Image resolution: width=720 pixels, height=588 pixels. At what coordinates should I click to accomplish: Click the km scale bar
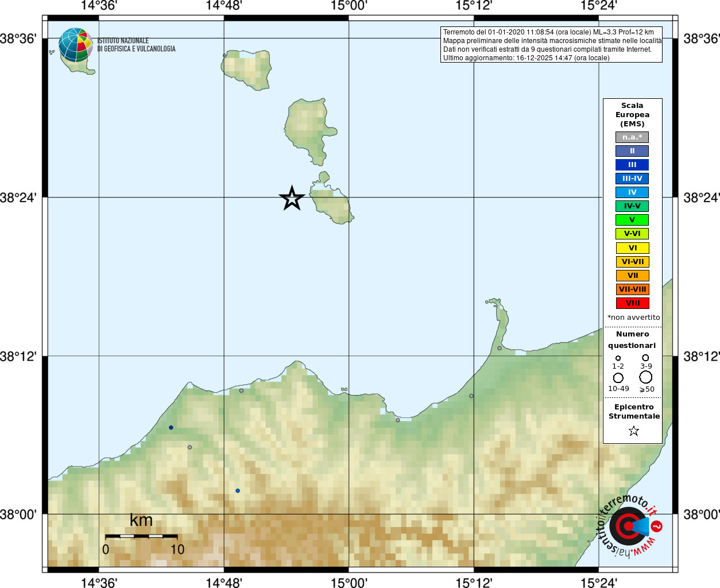coord(141,536)
